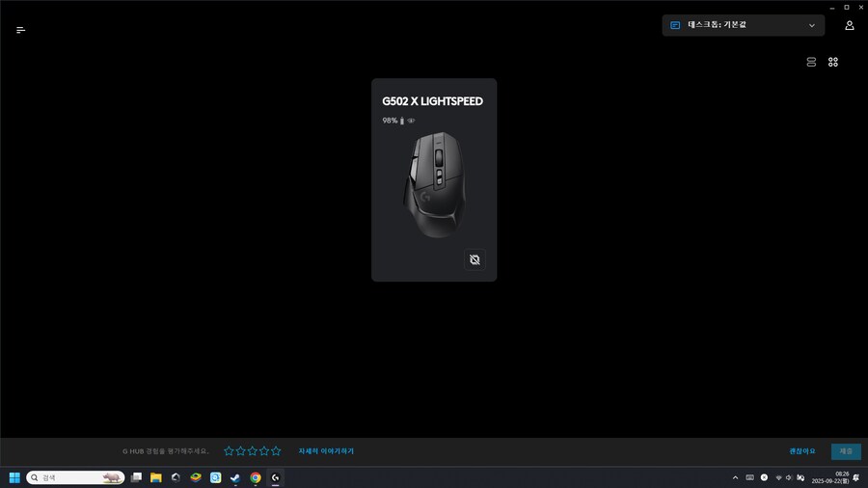Open the tray network icon

coord(778,477)
